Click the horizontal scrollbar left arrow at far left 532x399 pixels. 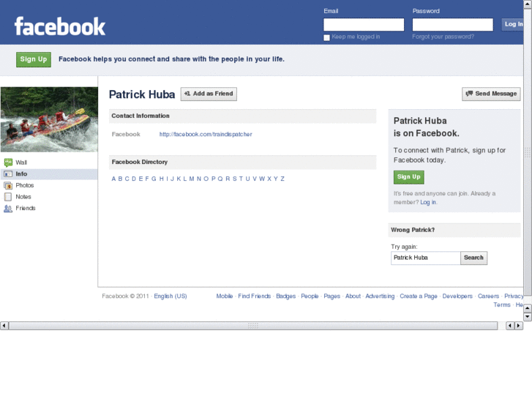pyautogui.click(x=4, y=326)
